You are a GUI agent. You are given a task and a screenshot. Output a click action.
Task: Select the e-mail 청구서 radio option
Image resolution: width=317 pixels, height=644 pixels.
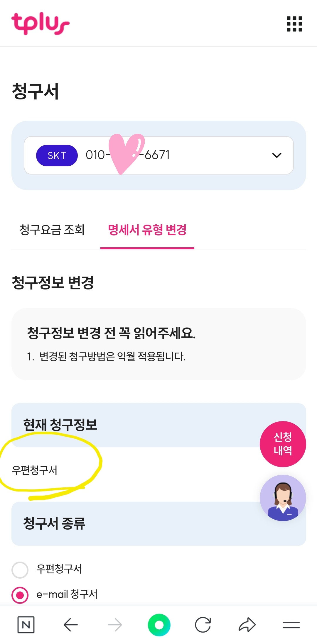pyautogui.click(x=20, y=595)
